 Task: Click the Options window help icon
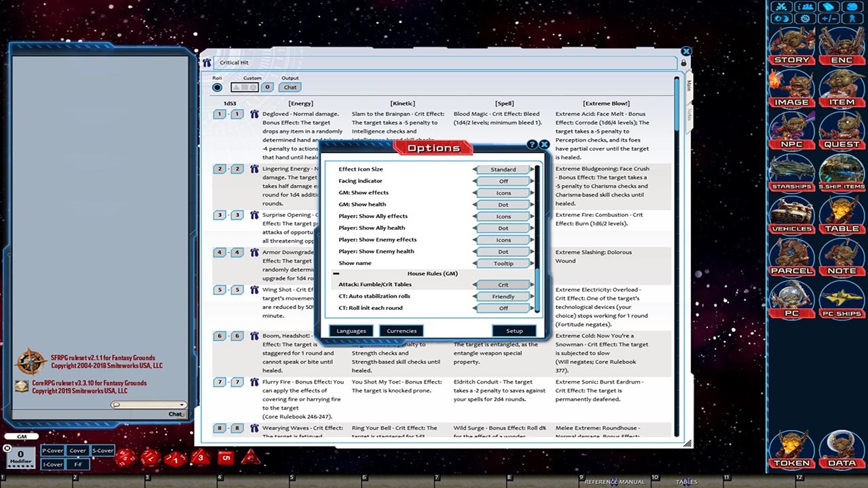pos(532,144)
